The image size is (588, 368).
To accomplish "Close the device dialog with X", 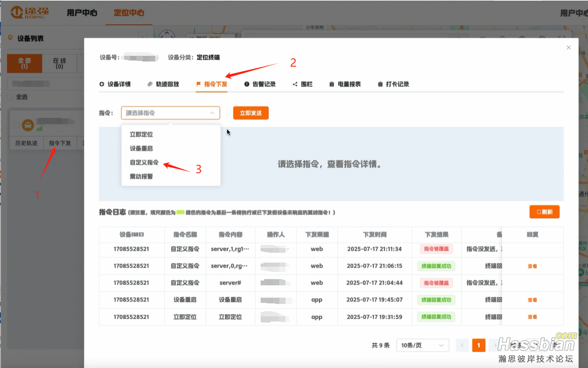I will (x=568, y=48).
